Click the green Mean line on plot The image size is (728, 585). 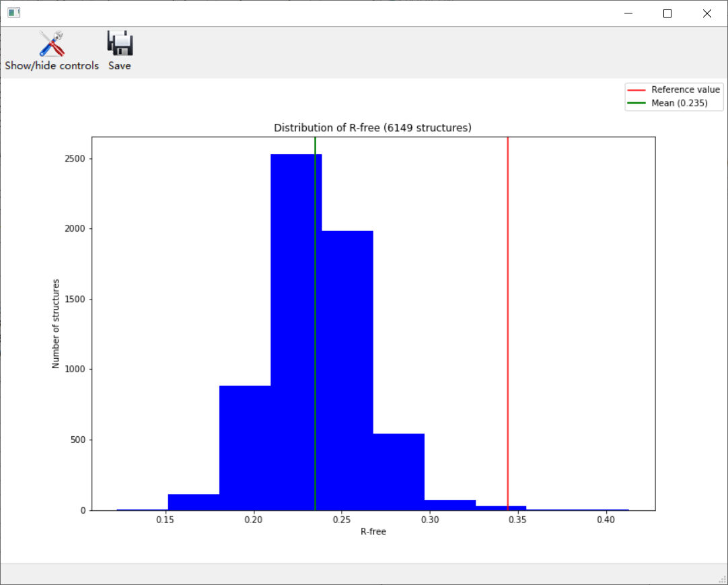[x=316, y=323]
